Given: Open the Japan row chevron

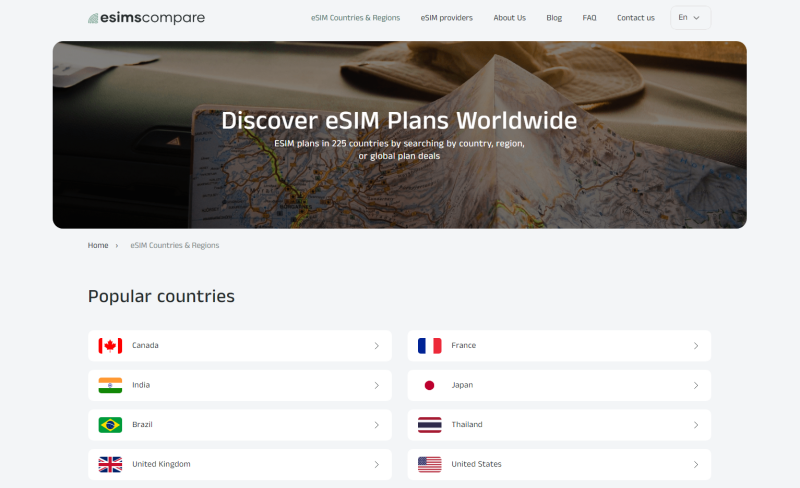Looking at the screenshot, I should 696,385.
